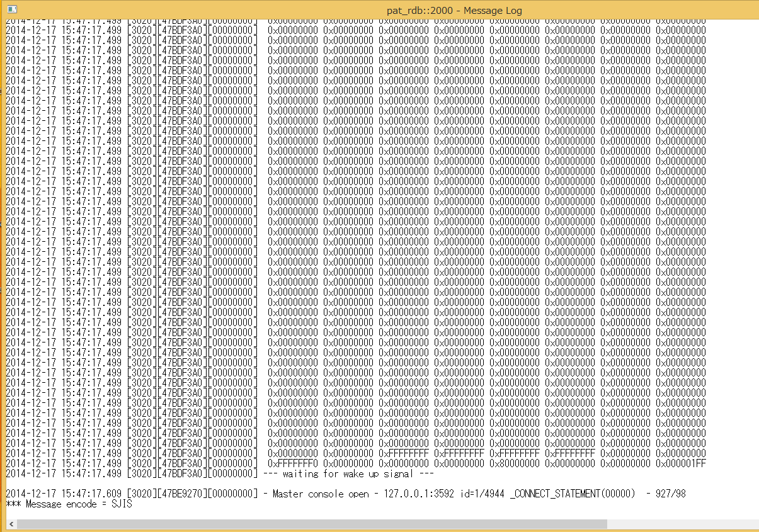Open the window system menu icon
Screen dimensions: 759x532
click(12, 9)
